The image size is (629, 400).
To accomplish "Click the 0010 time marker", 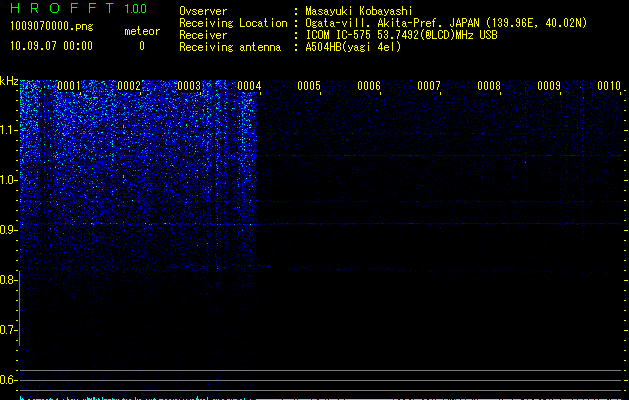I will click(x=609, y=86).
